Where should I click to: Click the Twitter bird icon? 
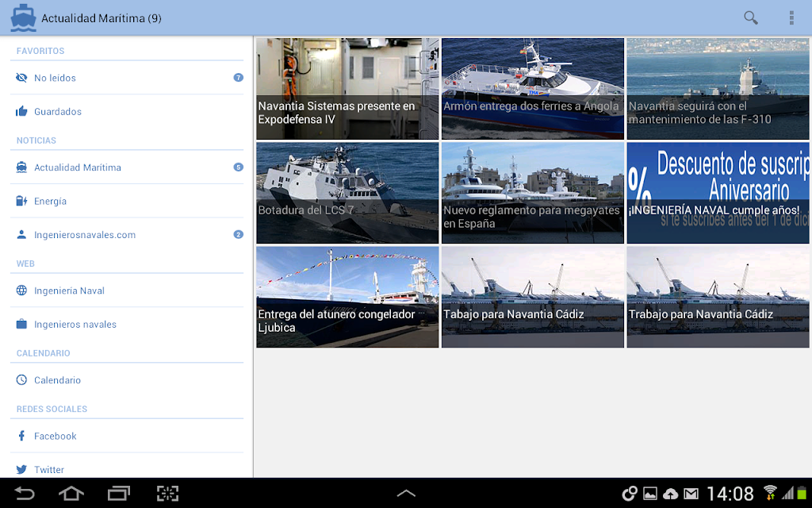[21, 470]
